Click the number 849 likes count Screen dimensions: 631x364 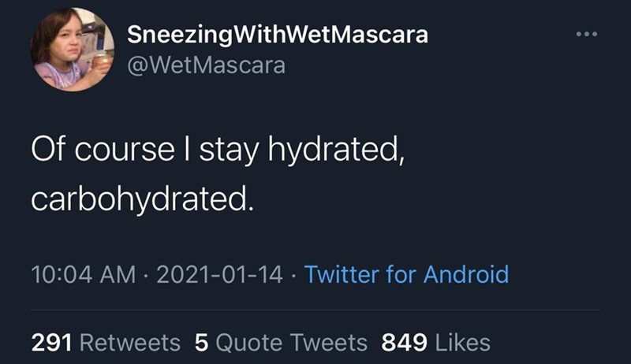(404, 343)
